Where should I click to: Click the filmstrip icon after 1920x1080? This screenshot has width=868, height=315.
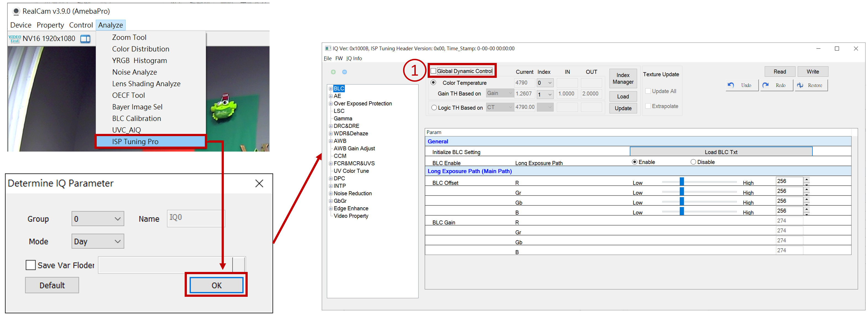coord(85,39)
